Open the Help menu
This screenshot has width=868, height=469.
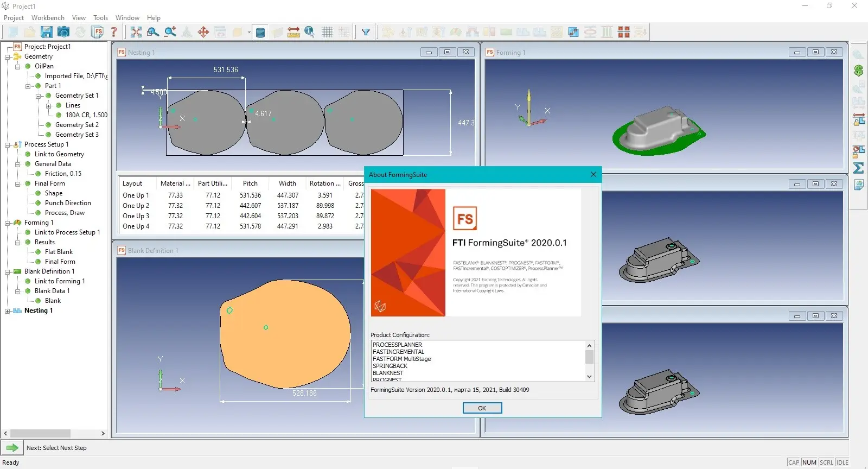point(154,17)
